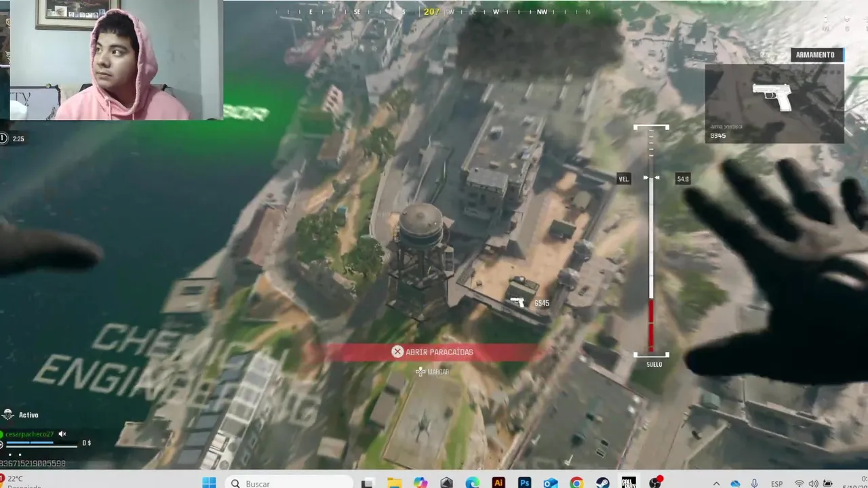Click the 54.9 speed value
This screenshot has height=488, width=868.
[682, 179]
